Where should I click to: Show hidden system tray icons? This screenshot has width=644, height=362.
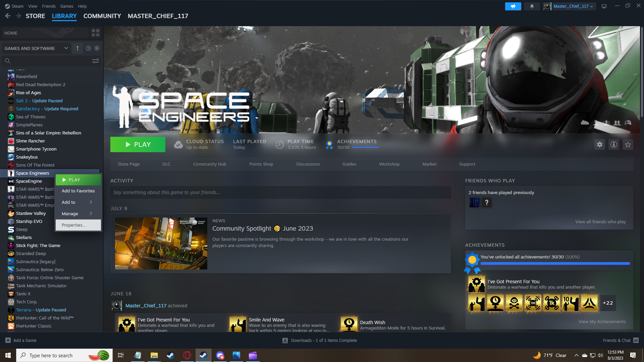[576, 355]
